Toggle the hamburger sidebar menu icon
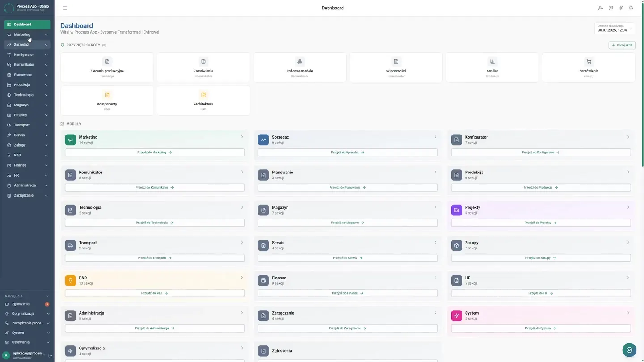This screenshot has width=644, height=362. [x=65, y=8]
